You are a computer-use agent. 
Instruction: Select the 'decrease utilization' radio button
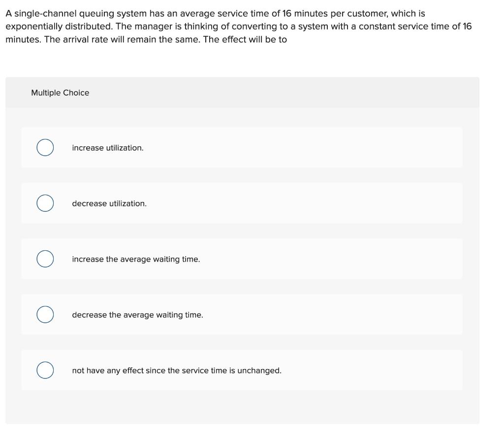pos(45,202)
